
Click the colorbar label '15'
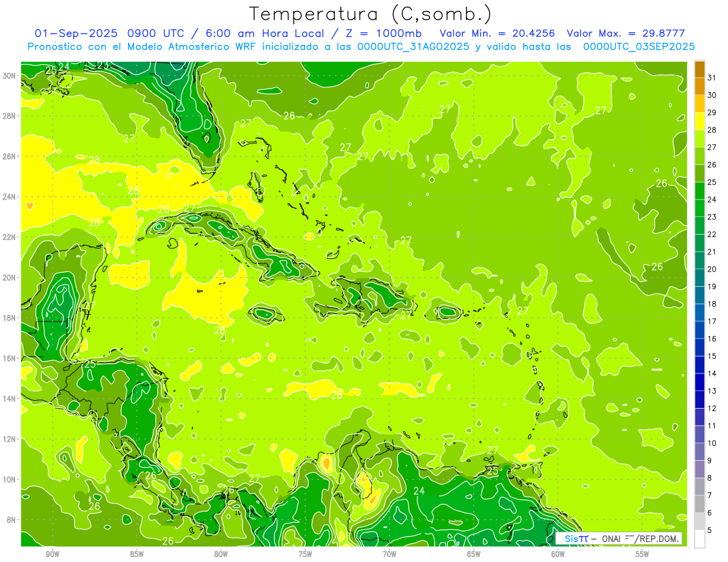click(x=712, y=356)
